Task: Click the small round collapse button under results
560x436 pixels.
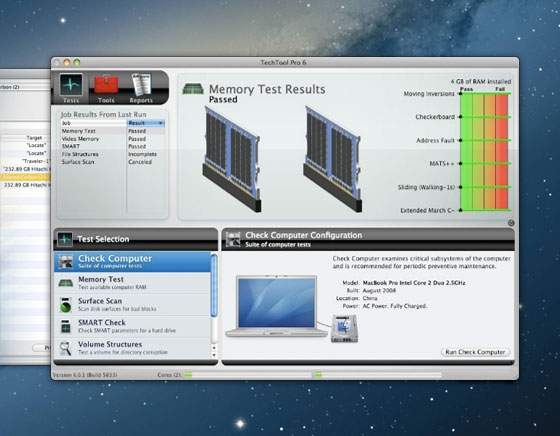Action: (x=511, y=223)
